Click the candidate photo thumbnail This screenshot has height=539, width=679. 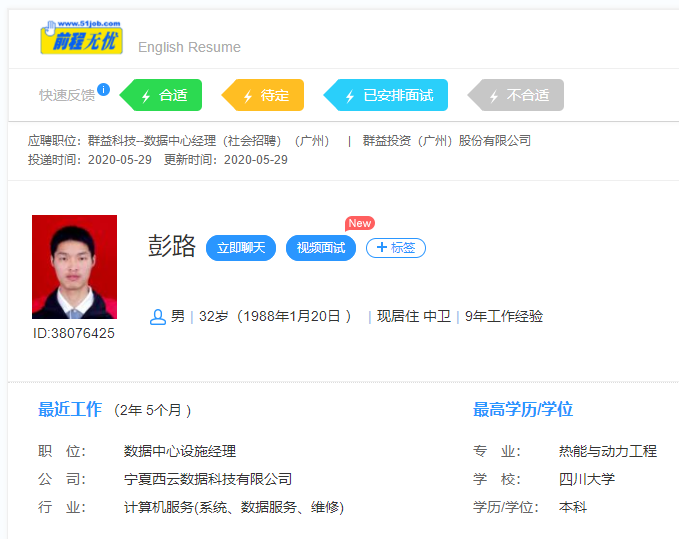74,267
